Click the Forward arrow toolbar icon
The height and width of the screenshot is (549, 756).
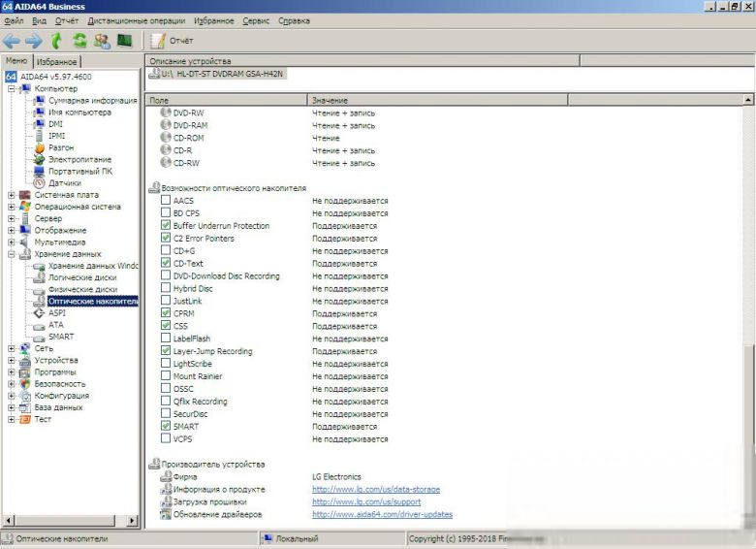click(x=34, y=41)
